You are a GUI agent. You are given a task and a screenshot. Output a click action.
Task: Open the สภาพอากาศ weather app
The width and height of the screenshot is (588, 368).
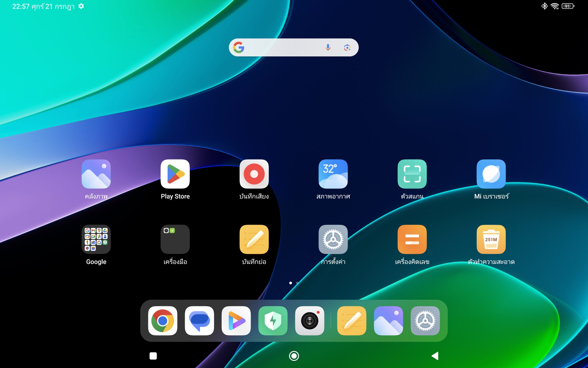coord(333,174)
